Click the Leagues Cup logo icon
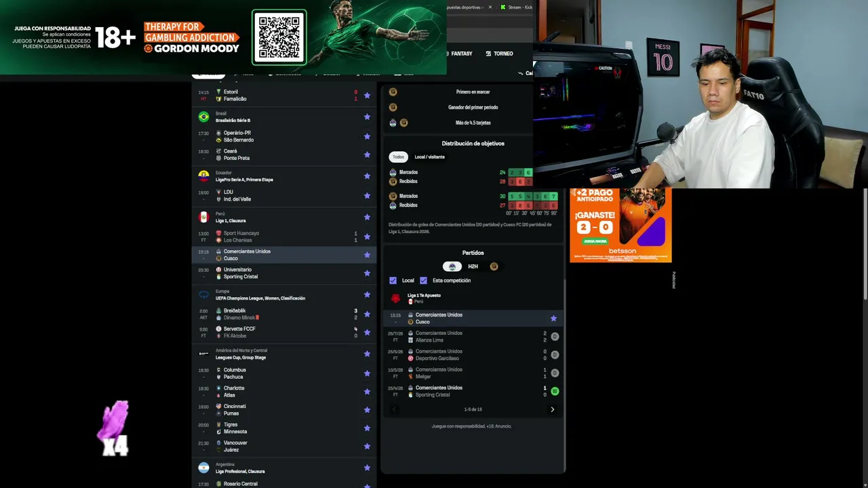Image resolution: width=868 pixels, height=488 pixels. (203, 354)
